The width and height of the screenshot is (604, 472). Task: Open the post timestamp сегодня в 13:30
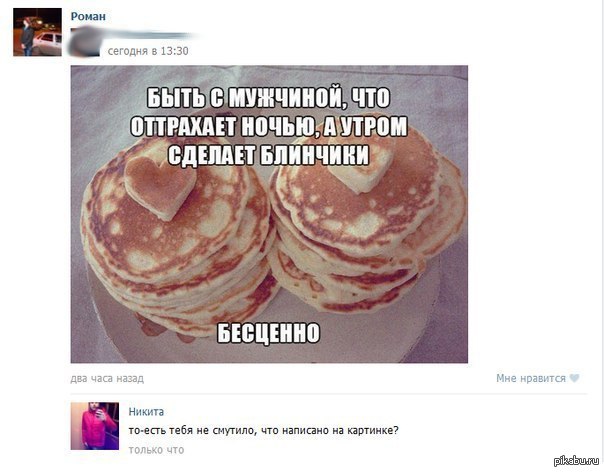148,51
